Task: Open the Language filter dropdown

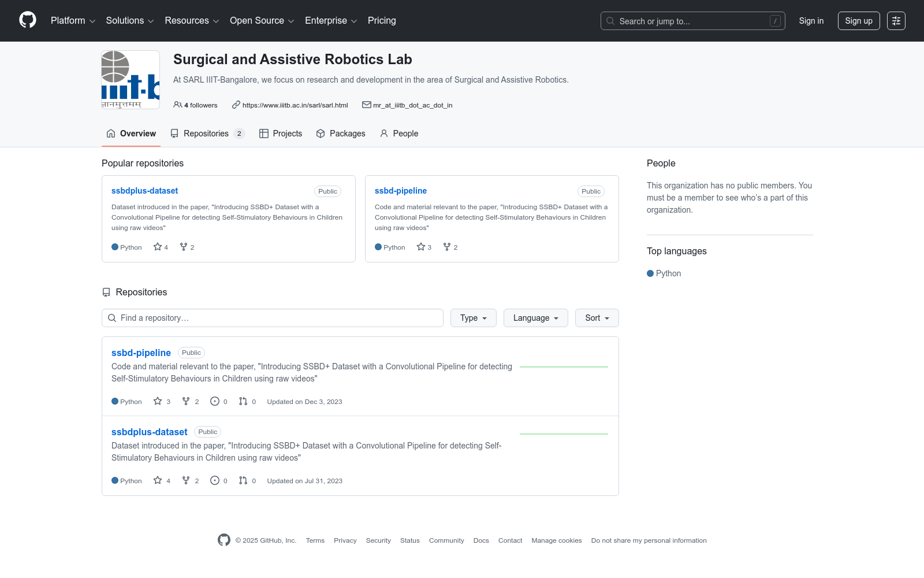Action: coord(536,318)
